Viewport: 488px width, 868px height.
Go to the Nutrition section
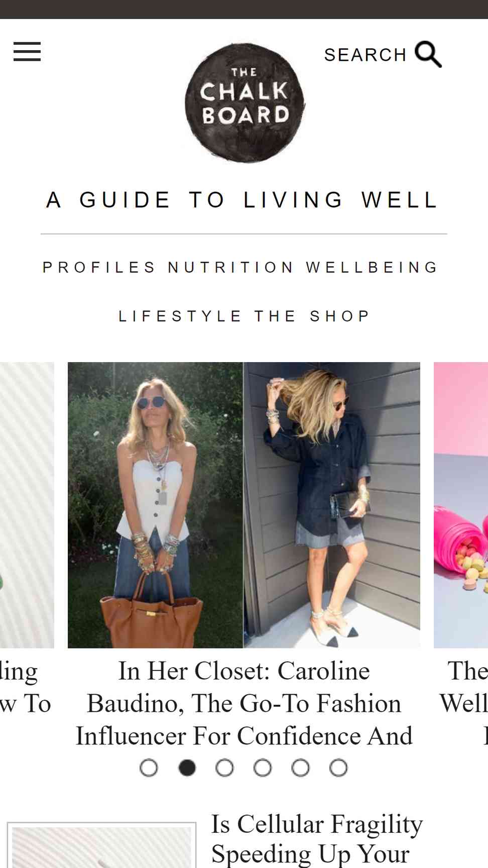230,267
